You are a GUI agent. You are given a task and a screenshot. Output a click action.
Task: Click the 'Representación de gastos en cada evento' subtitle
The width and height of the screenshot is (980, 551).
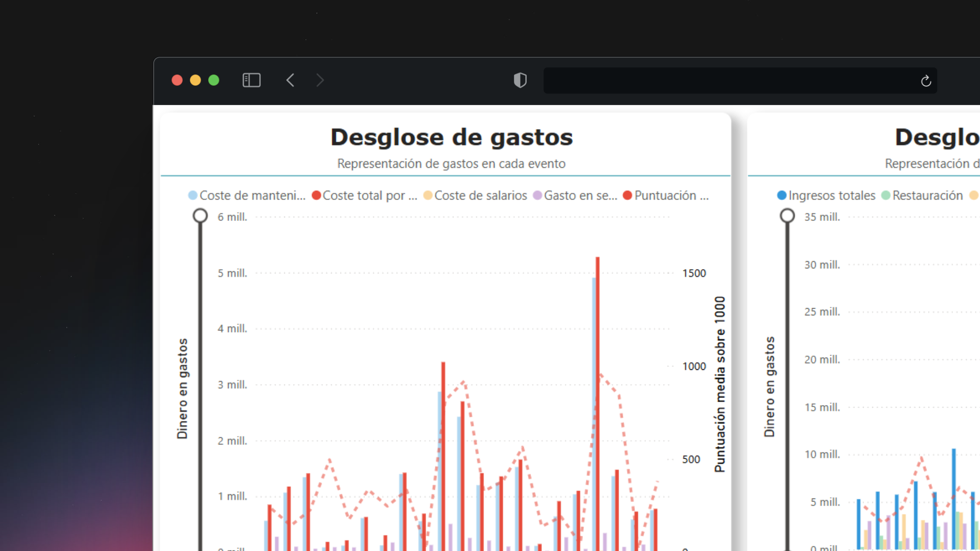[451, 164]
